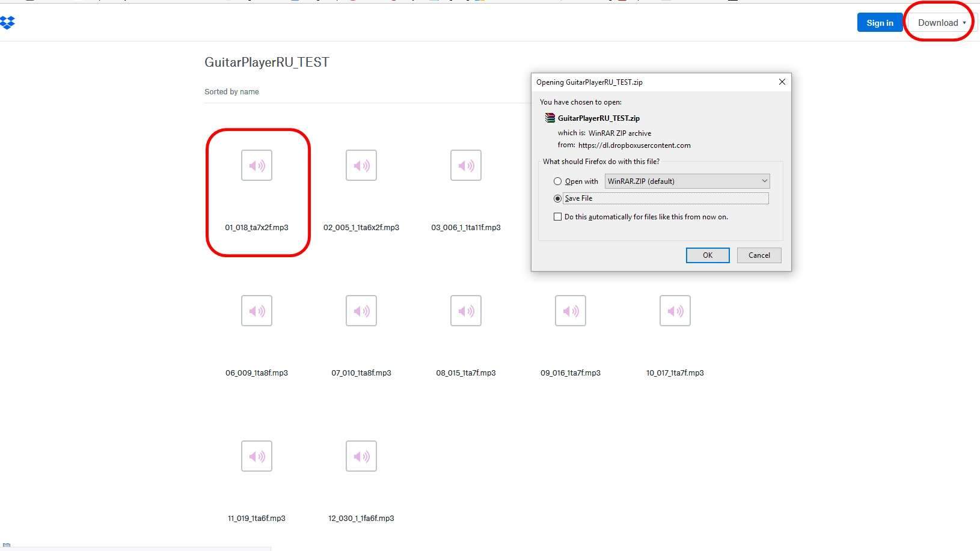The height and width of the screenshot is (551, 980).
Task: Click file name 12_030_1_1fa6f.mp3
Action: pyautogui.click(x=361, y=519)
